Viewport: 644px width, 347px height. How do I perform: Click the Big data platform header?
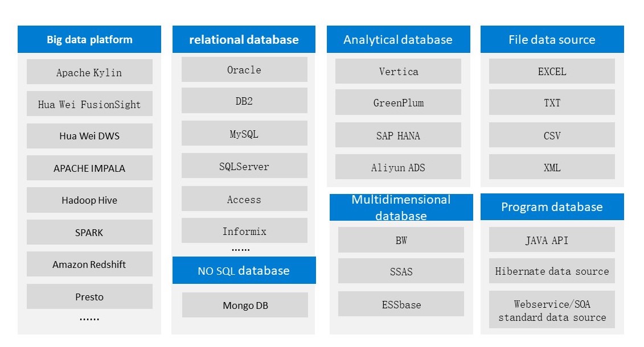pyautogui.click(x=89, y=39)
